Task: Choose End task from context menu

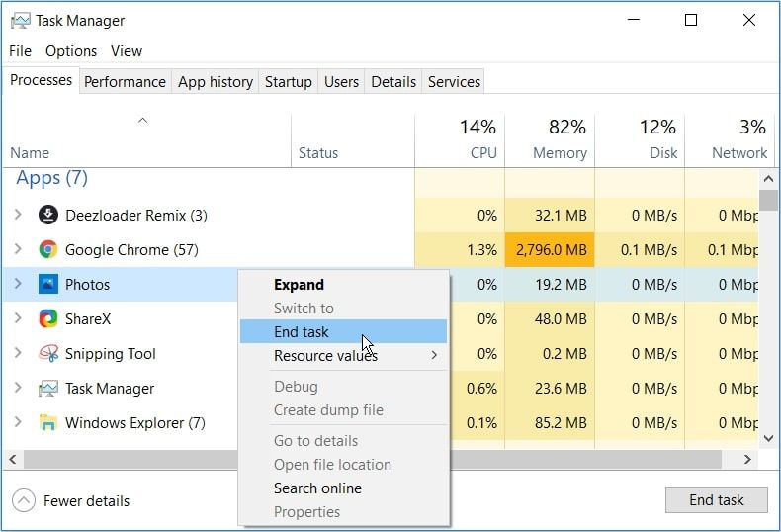Action: point(302,332)
